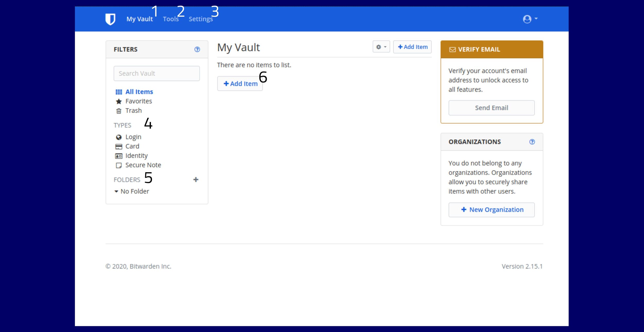Click the Secure Note document icon
Viewport: 644px width, 332px height.
click(x=118, y=165)
